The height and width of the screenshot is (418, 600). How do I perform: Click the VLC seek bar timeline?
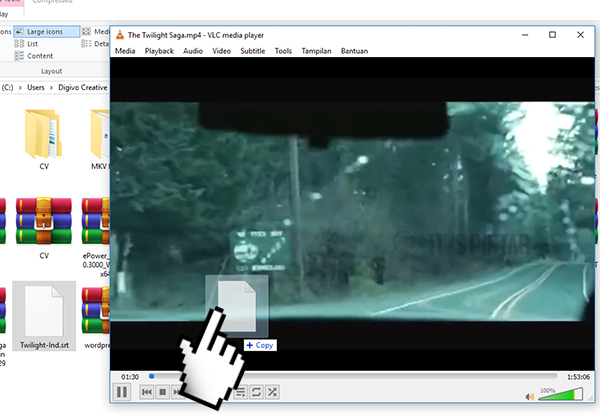pos(354,377)
